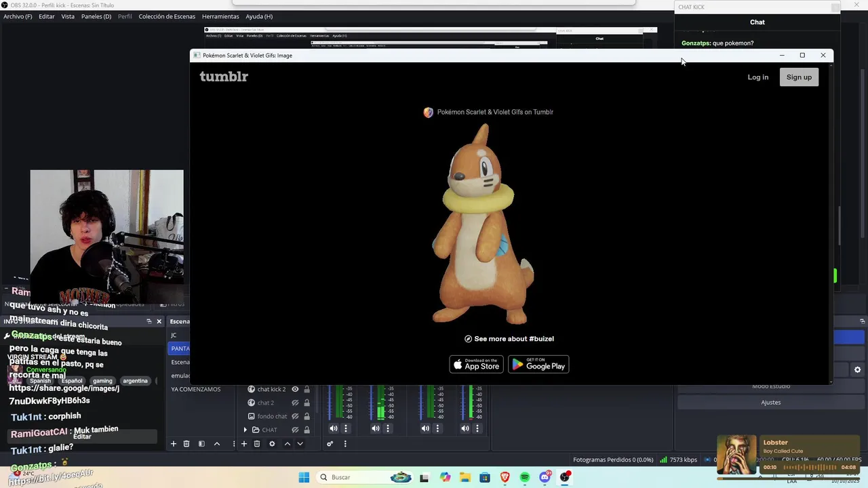Click the tumblr logo
This screenshot has height=488, width=868.
coord(224,77)
